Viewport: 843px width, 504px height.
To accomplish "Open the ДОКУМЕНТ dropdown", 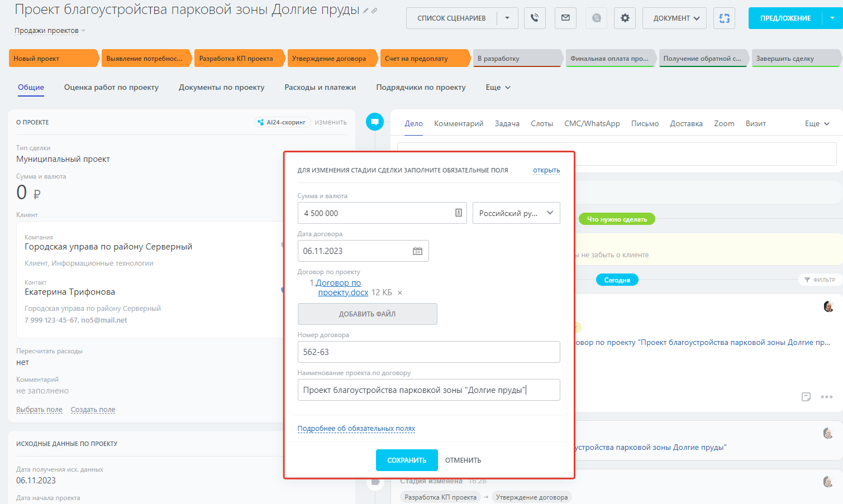I will click(674, 18).
